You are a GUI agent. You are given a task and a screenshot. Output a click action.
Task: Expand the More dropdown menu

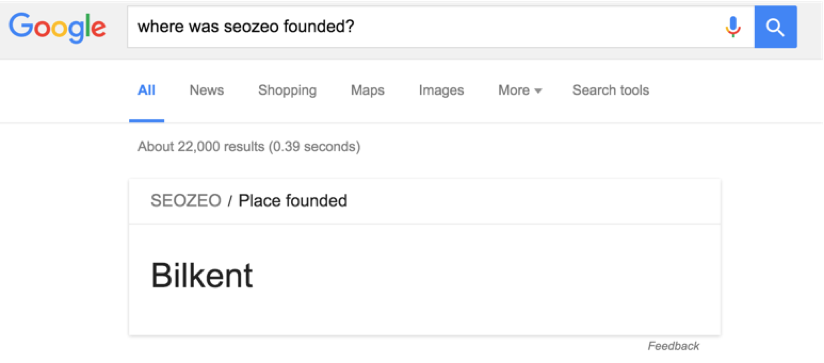click(x=520, y=90)
